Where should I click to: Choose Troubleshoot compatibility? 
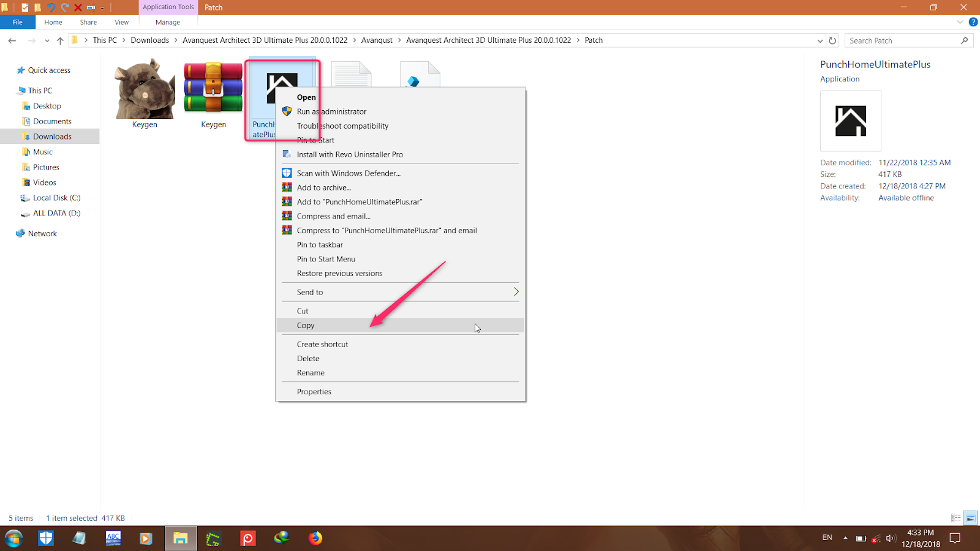[401, 126]
